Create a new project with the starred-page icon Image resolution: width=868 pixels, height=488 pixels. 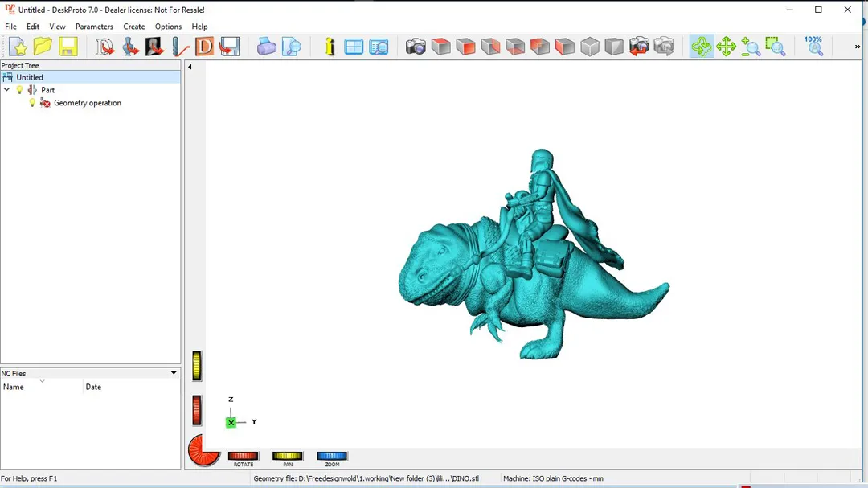[18, 47]
